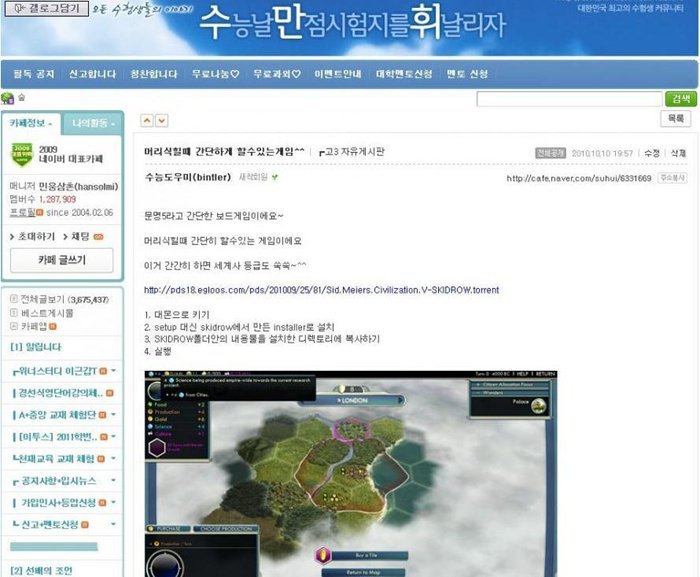Expand the 천재교육 교재 체험 arrow
The image size is (700, 577).
pos(113,458)
